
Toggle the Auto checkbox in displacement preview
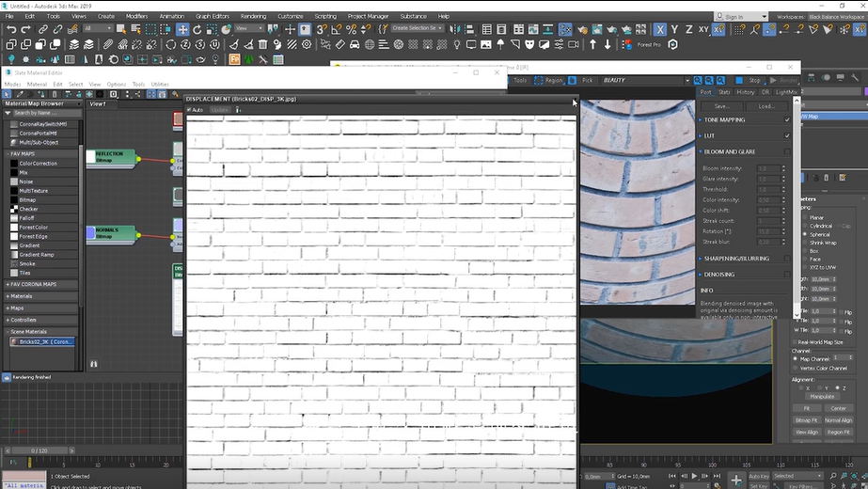[x=189, y=110]
